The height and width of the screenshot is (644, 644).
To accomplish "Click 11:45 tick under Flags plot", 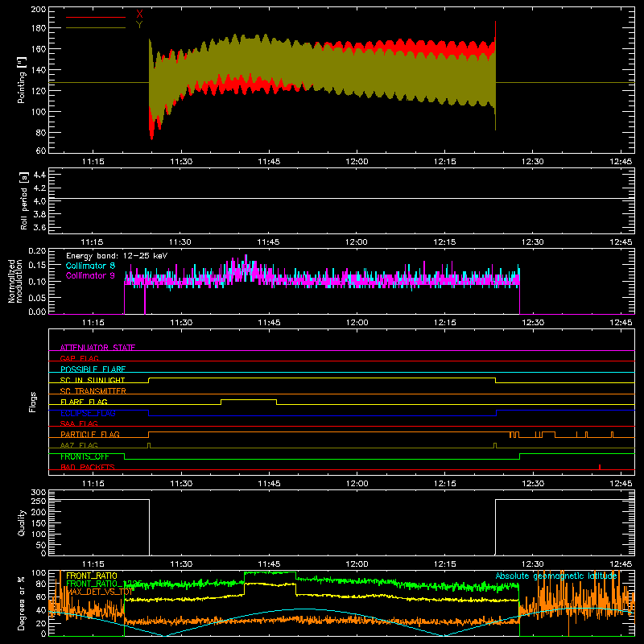I will (269, 484).
